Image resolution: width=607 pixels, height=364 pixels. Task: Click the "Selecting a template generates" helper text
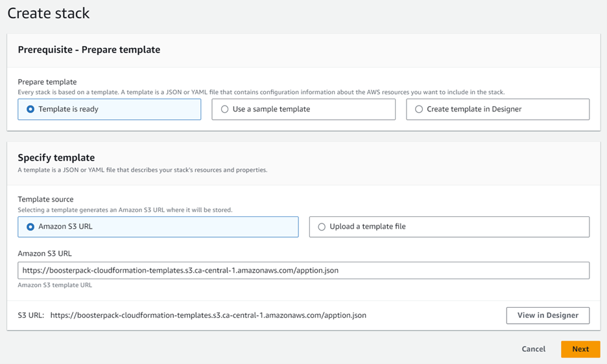125,210
